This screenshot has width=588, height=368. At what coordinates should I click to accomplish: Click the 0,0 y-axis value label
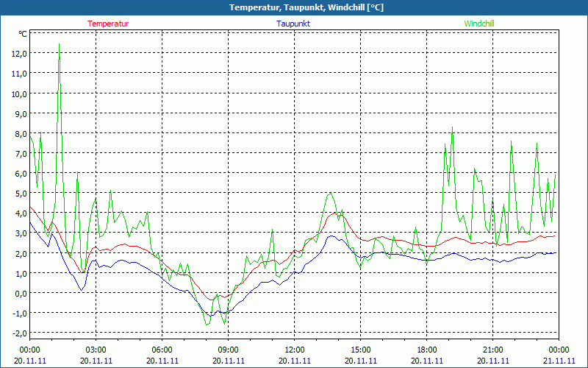[19, 293]
